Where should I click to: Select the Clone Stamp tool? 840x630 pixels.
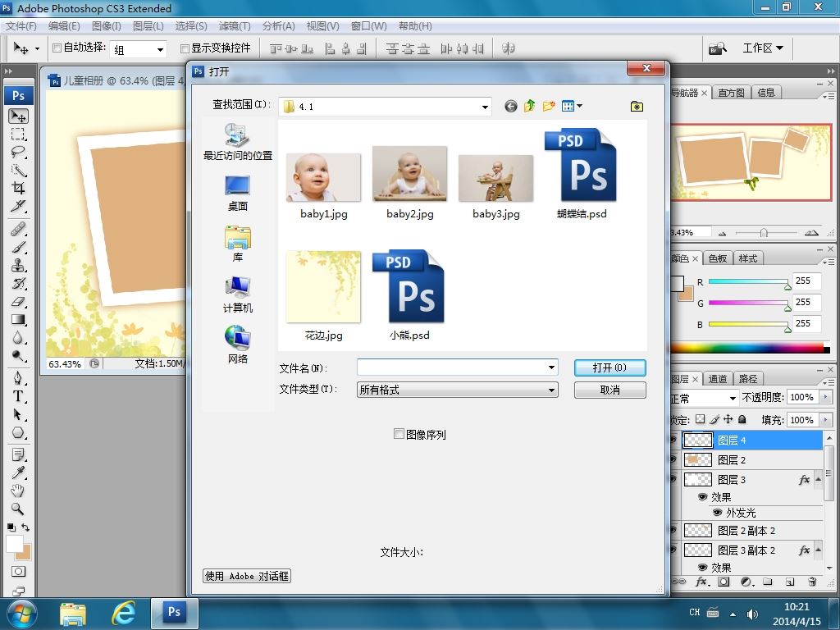(x=18, y=266)
